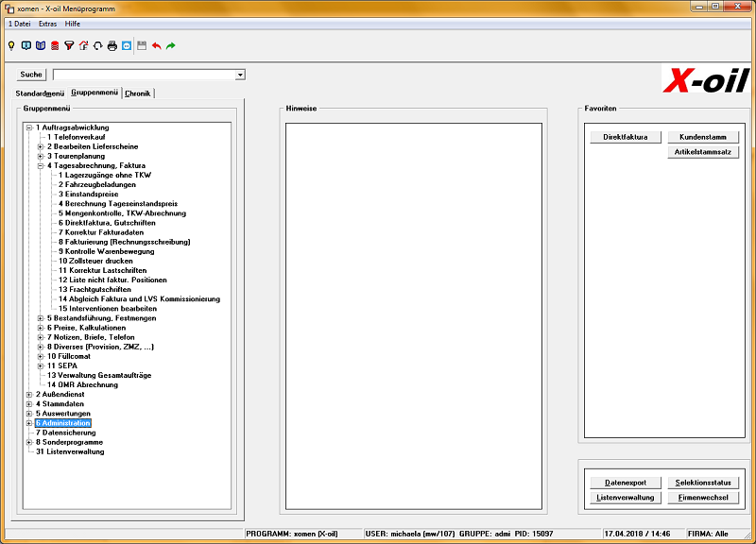756x544 pixels.
Task: Open the Artikelstammsatz favorite
Action: coord(703,152)
